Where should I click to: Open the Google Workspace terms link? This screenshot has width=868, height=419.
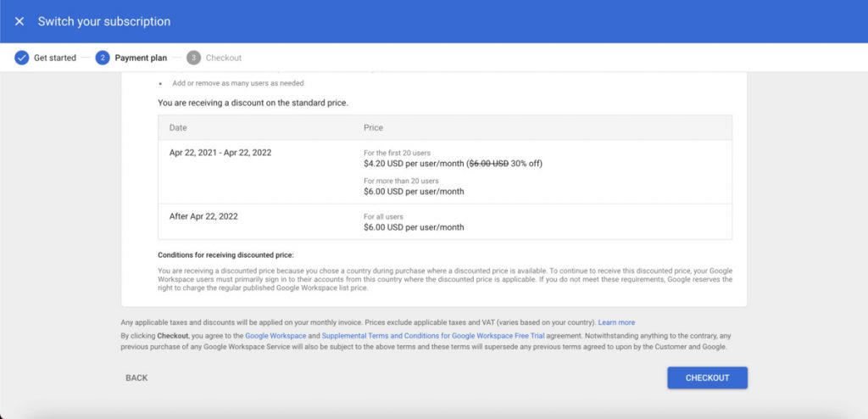(275, 336)
